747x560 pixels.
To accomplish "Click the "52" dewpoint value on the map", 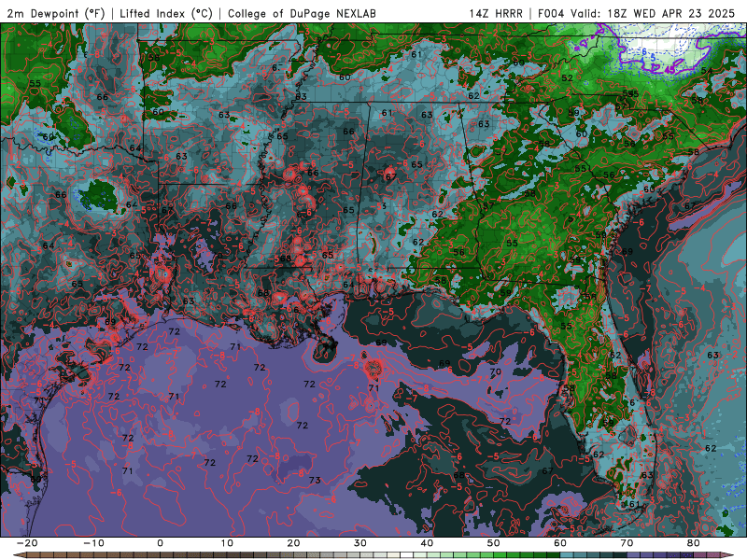I will [568, 78].
